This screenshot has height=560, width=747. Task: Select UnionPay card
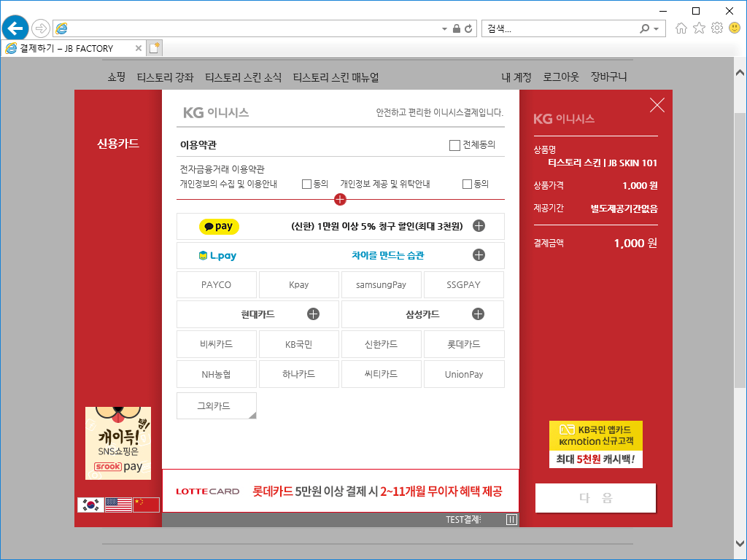463,374
